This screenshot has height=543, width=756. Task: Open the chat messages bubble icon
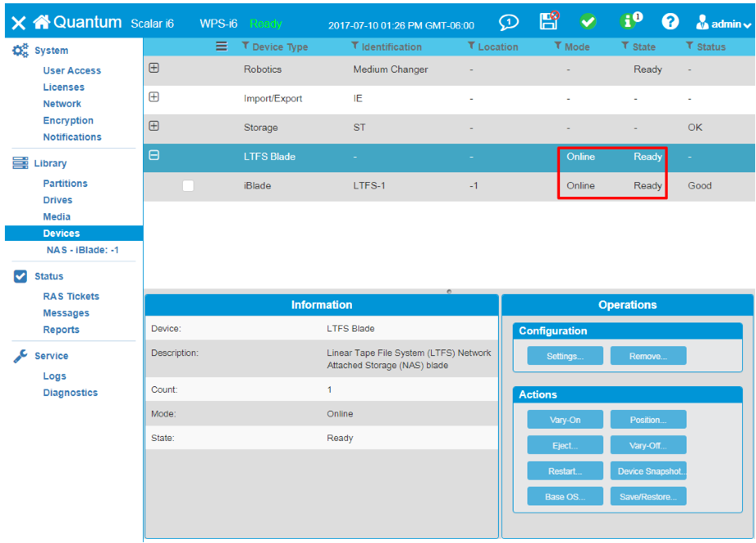pos(509,22)
